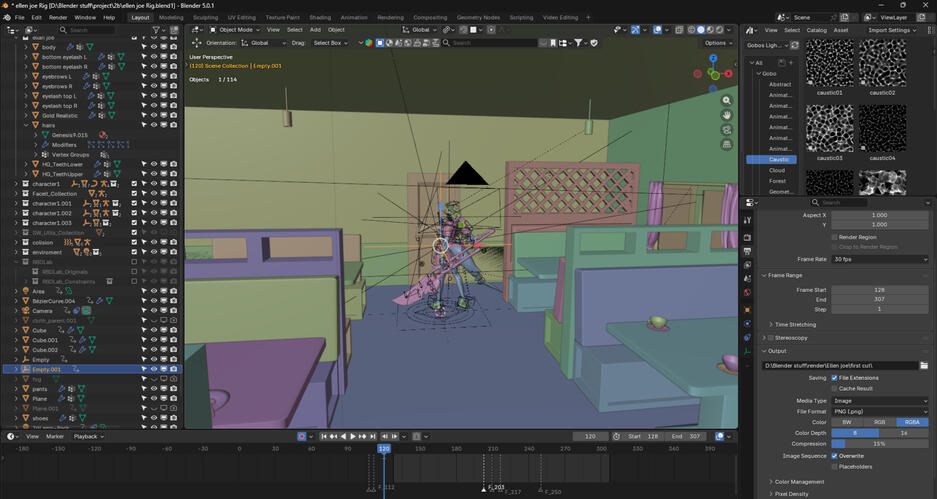Click the pan hand icon in the viewport
The width and height of the screenshot is (937, 499).
click(726, 115)
